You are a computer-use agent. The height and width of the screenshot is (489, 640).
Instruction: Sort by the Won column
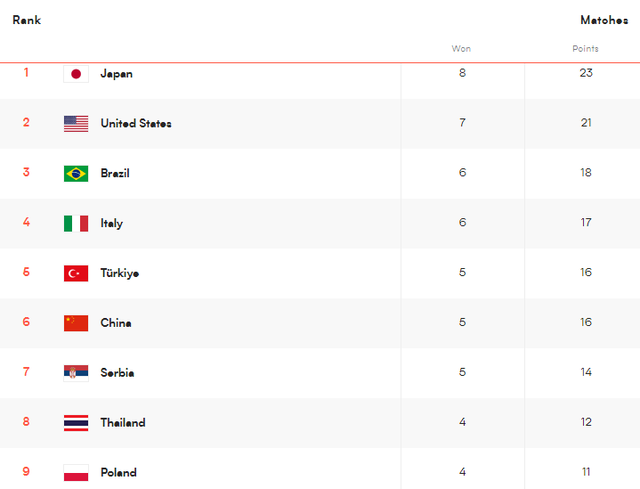coord(461,49)
